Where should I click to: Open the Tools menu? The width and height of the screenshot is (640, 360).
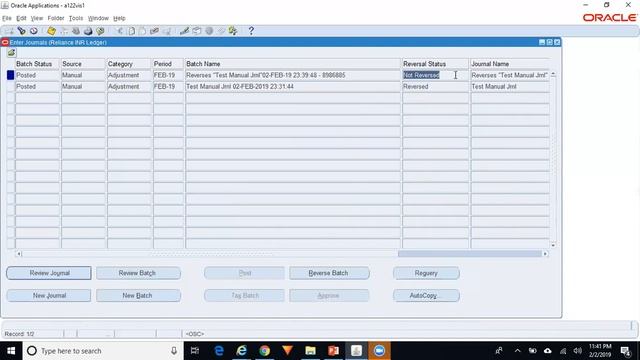(x=76, y=18)
